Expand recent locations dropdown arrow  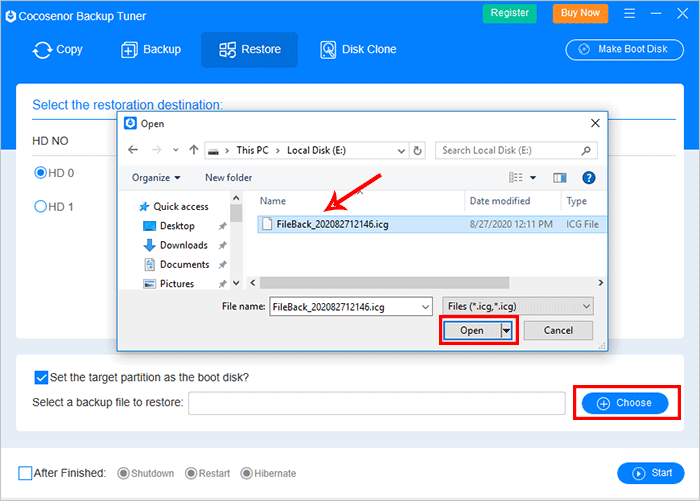[x=176, y=150]
